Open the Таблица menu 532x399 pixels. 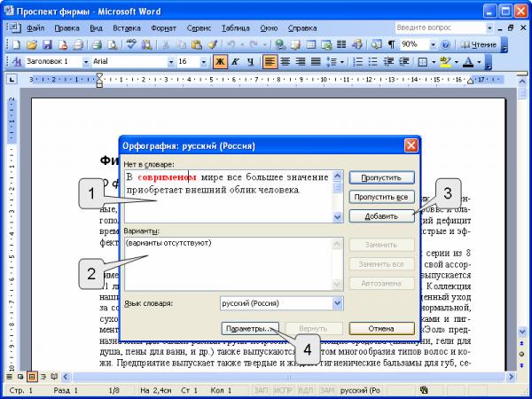click(x=236, y=28)
